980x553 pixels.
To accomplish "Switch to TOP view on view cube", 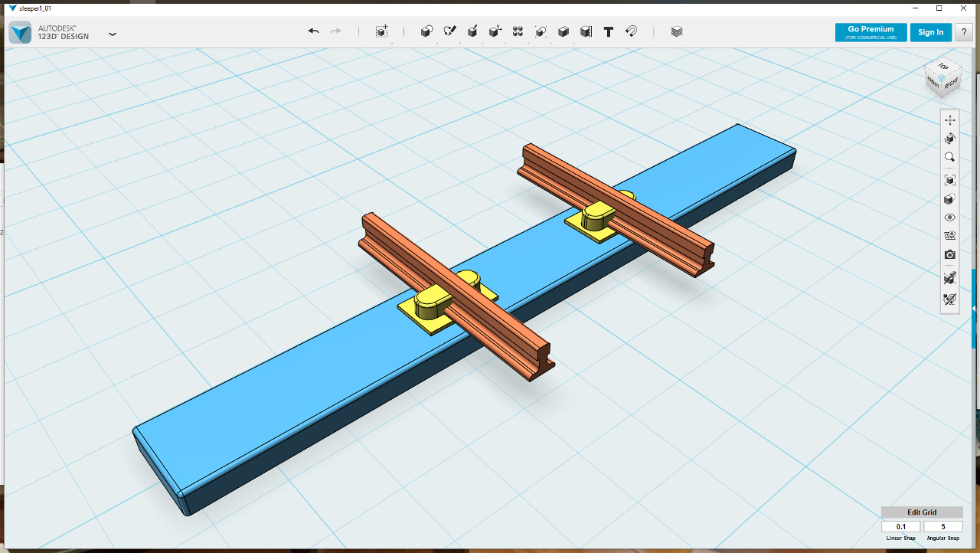I will click(x=943, y=66).
